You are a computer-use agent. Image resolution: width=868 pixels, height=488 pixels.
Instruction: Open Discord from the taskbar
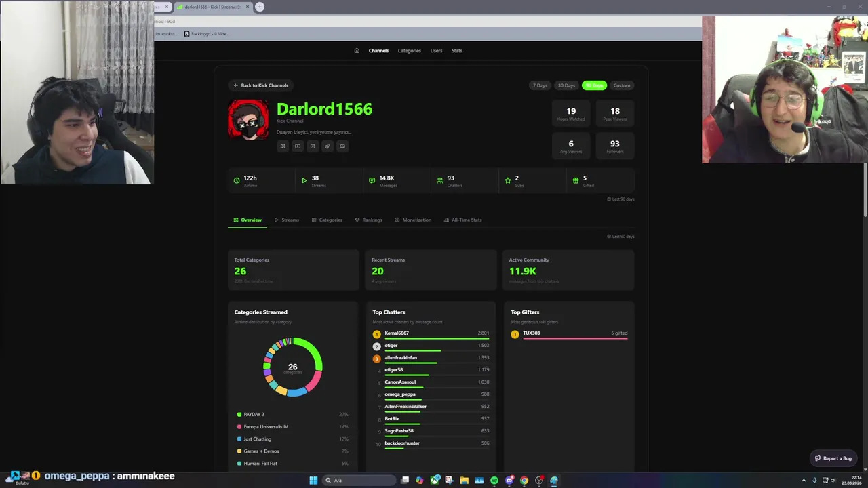coord(509,480)
